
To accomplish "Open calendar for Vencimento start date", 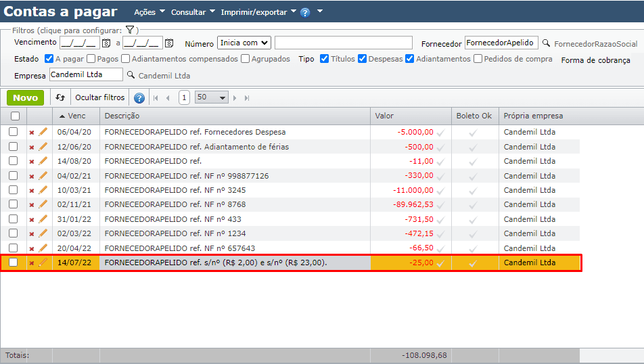I will (x=106, y=43).
